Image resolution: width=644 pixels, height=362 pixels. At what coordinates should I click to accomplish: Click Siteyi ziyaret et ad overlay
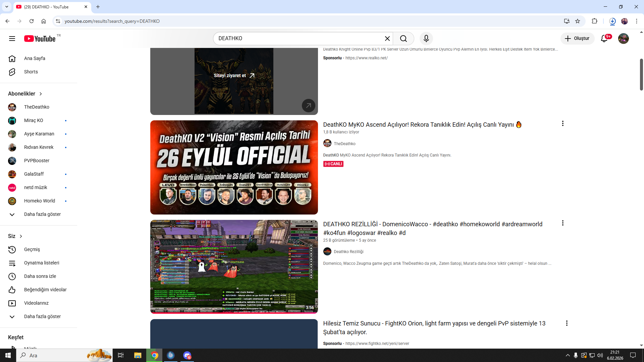point(234,76)
